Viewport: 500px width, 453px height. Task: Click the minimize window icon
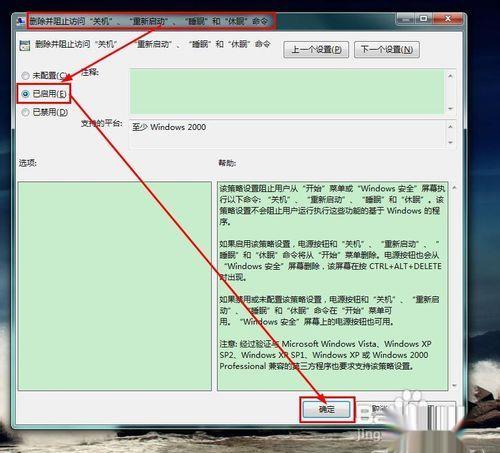tap(406, 19)
